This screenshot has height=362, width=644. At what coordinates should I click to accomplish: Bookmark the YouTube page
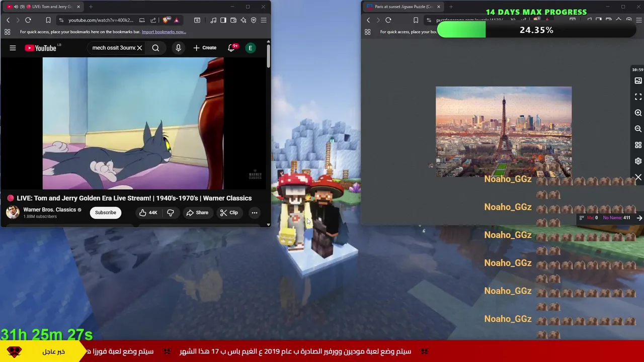pos(48,20)
